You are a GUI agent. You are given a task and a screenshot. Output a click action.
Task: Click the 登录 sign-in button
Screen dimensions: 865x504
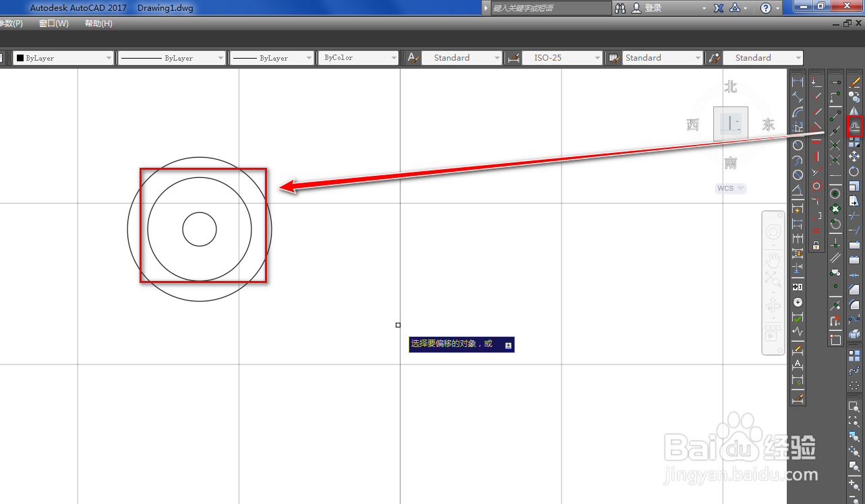click(653, 8)
